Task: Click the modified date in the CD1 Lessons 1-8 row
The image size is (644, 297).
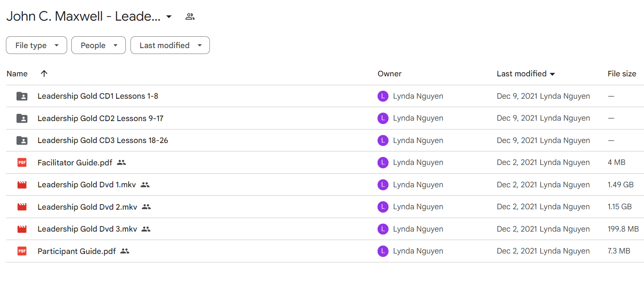Action: [x=517, y=96]
